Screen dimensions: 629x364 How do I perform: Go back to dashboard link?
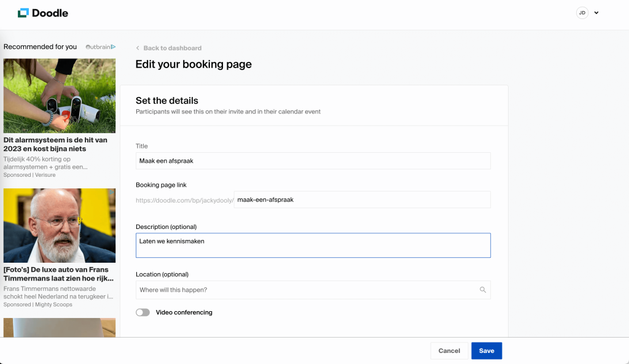pos(172,48)
